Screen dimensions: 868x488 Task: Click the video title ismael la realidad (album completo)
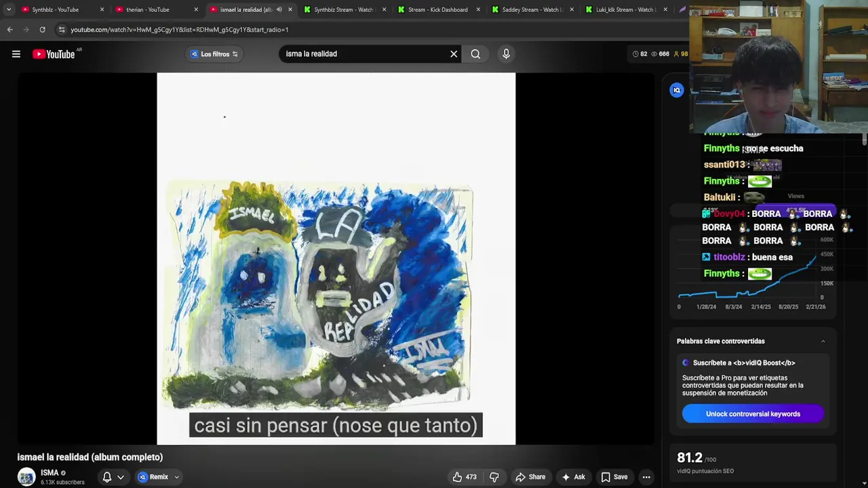tap(90, 457)
